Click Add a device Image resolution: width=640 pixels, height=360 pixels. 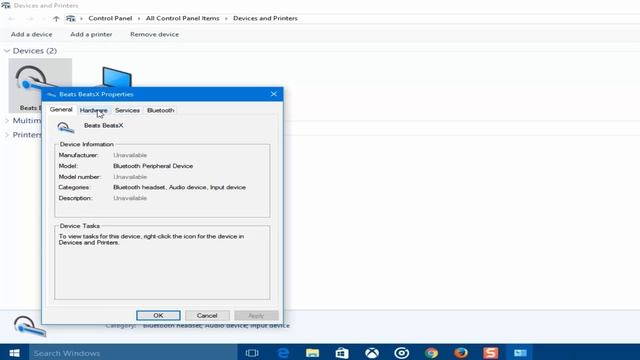(x=31, y=34)
